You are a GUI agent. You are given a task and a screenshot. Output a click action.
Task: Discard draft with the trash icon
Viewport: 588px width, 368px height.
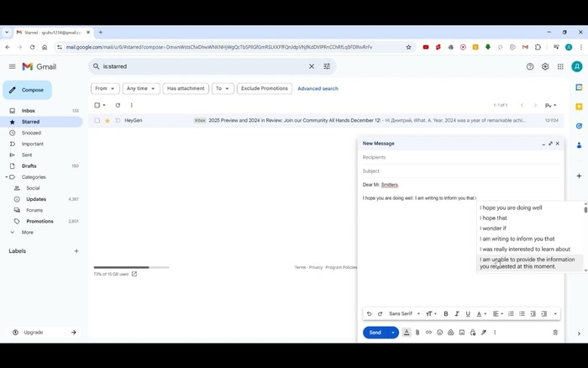pos(555,333)
